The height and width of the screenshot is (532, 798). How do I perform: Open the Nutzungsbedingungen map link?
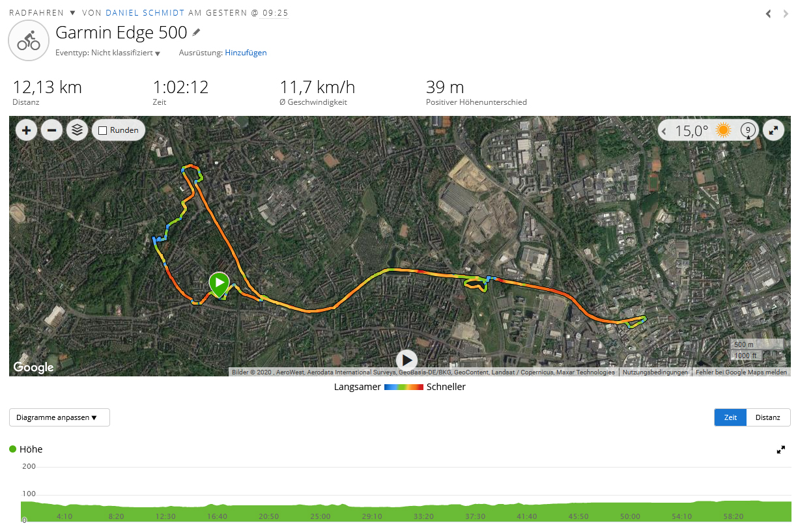coord(655,372)
